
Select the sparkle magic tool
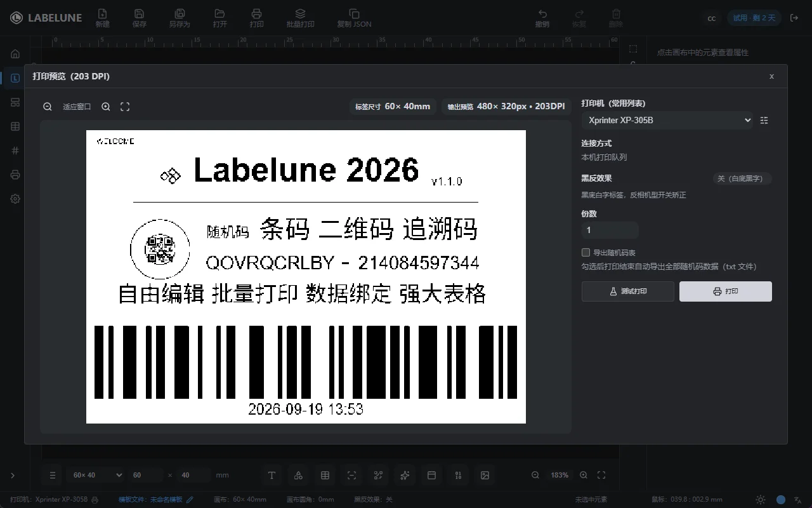(405, 475)
